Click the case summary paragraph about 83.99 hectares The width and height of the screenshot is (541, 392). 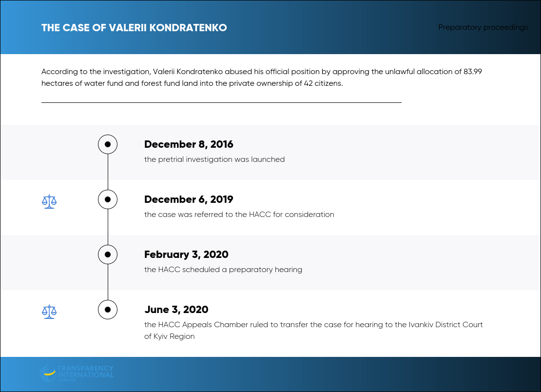point(262,78)
